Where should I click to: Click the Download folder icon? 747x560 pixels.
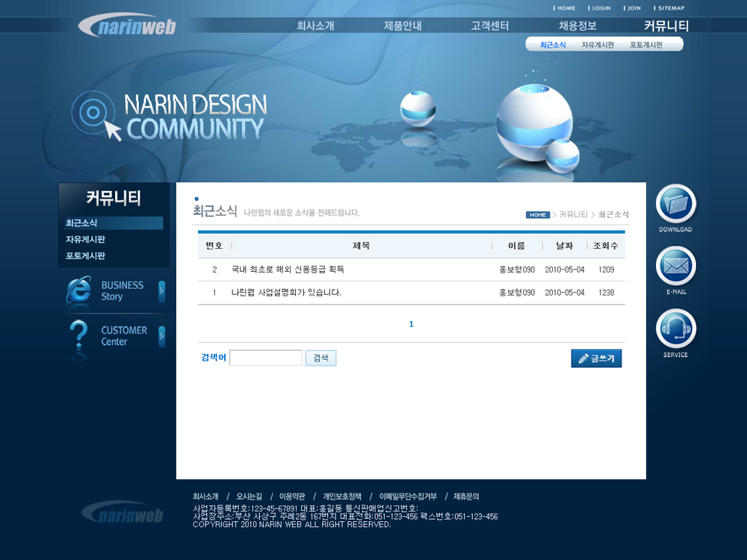675,204
